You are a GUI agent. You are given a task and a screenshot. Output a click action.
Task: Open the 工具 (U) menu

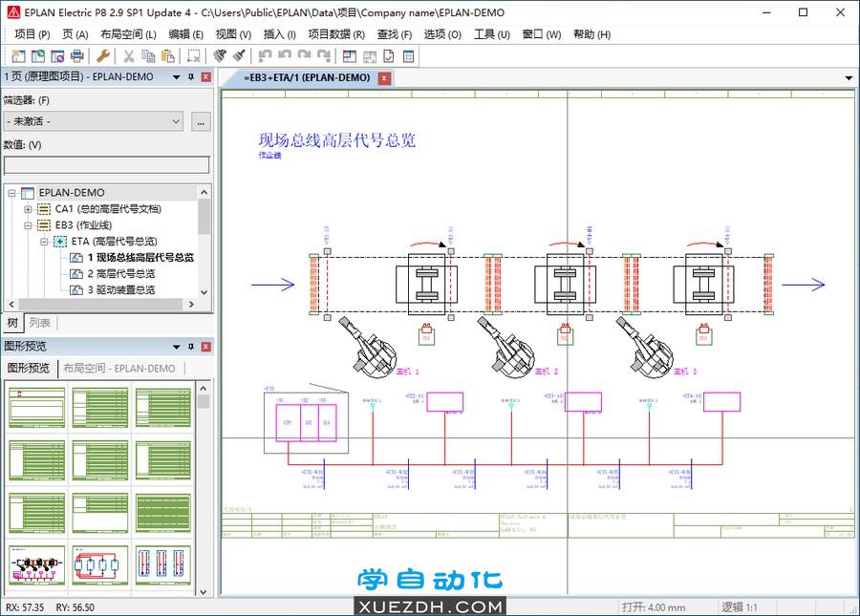491,34
